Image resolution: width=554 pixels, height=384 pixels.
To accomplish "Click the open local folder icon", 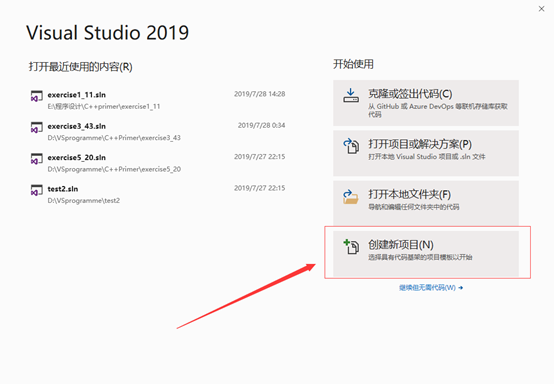I will point(350,197).
